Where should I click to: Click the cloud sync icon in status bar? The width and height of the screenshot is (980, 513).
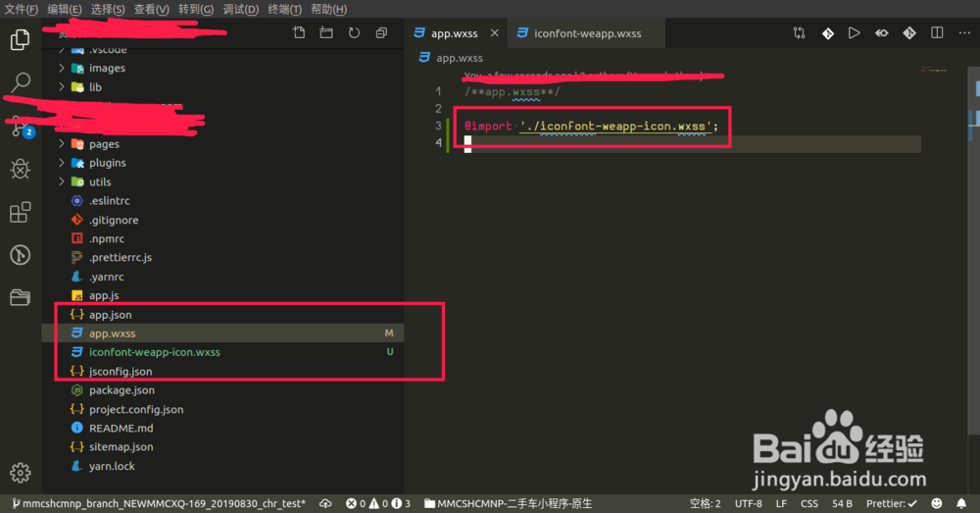(x=325, y=503)
